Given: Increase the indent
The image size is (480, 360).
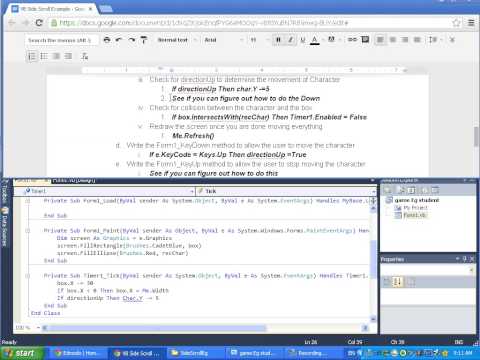Looking at the screenshot, I should point(68,56).
